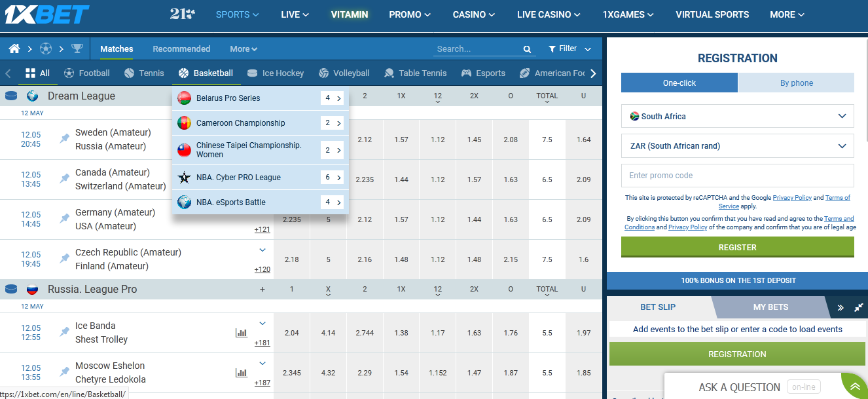Click the scroll-to-top green button
Viewport: 868px width, 399px height.
(854, 387)
